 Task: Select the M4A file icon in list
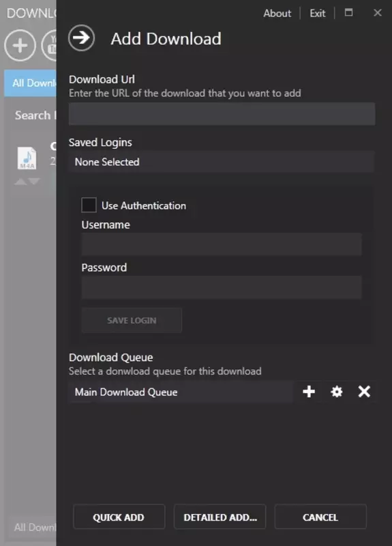[27, 158]
